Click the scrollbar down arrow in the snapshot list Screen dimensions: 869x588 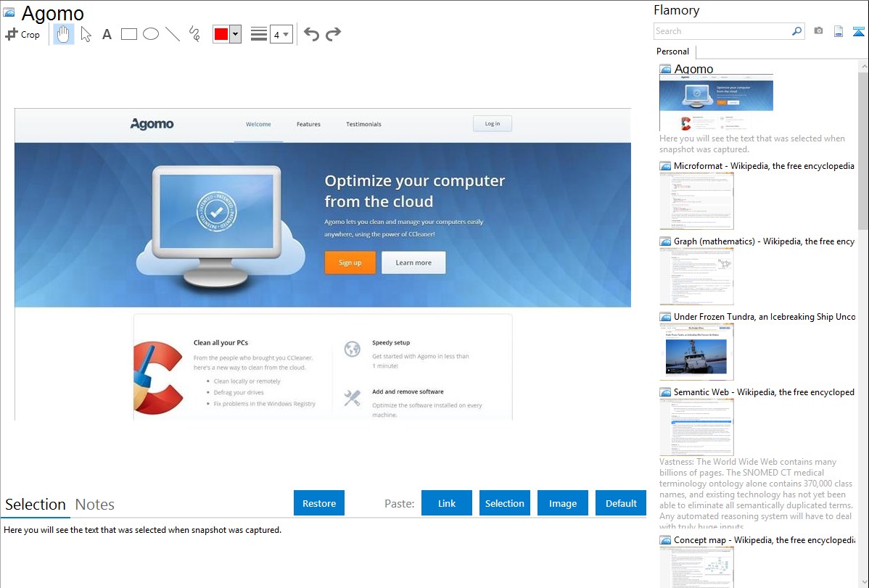coord(863,582)
